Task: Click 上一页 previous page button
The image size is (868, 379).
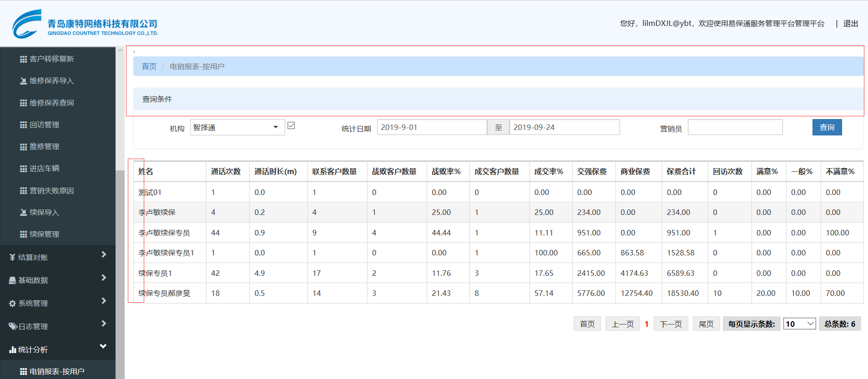Action: pyautogui.click(x=623, y=324)
